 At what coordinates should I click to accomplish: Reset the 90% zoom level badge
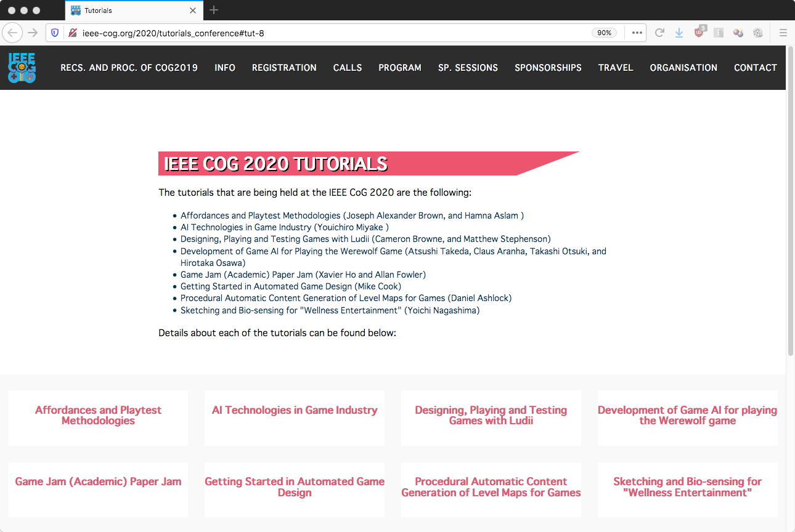click(x=604, y=33)
